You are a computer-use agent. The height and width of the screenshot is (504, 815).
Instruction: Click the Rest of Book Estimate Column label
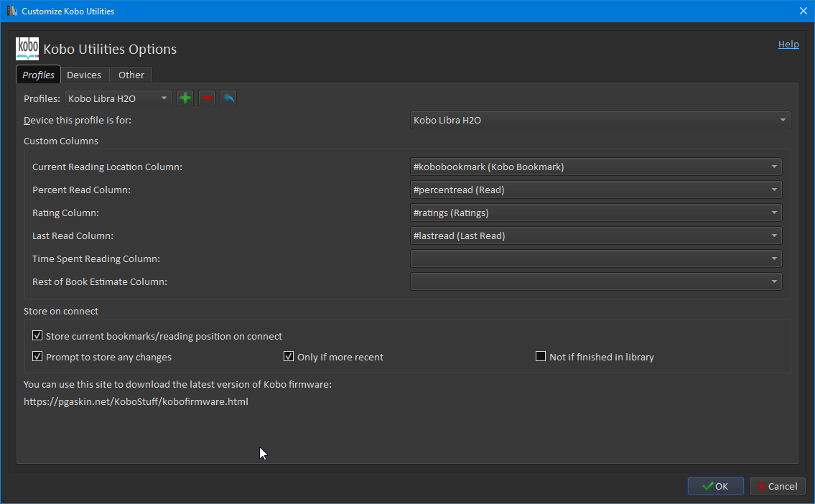point(100,281)
